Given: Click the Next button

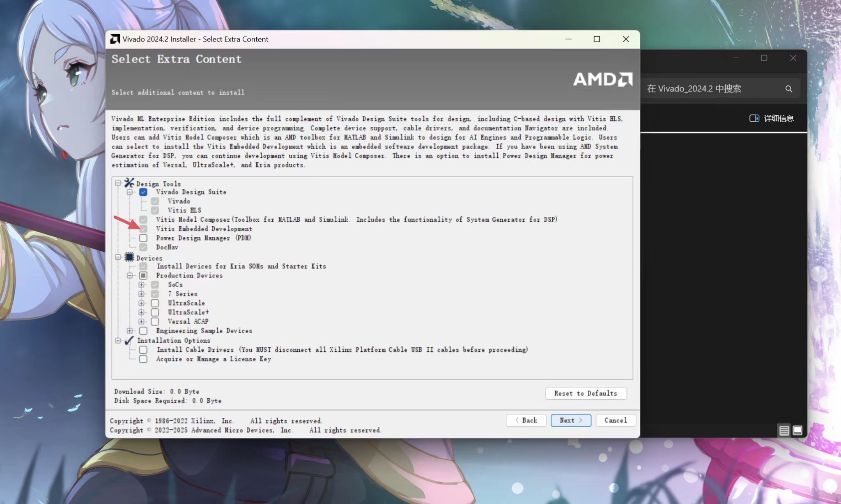Looking at the screenshot, I should click(x=571, y=420).
